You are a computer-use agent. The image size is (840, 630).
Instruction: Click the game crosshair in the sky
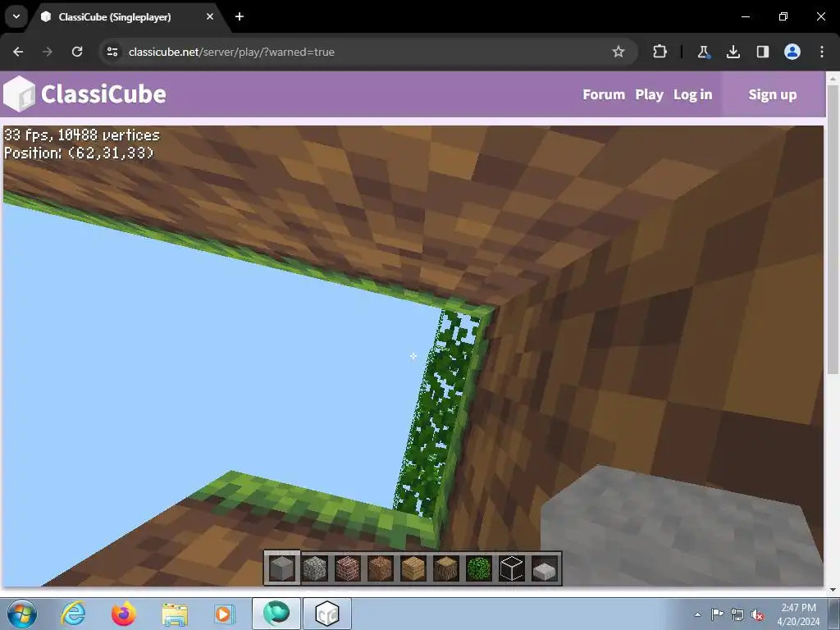click(413, 356)
